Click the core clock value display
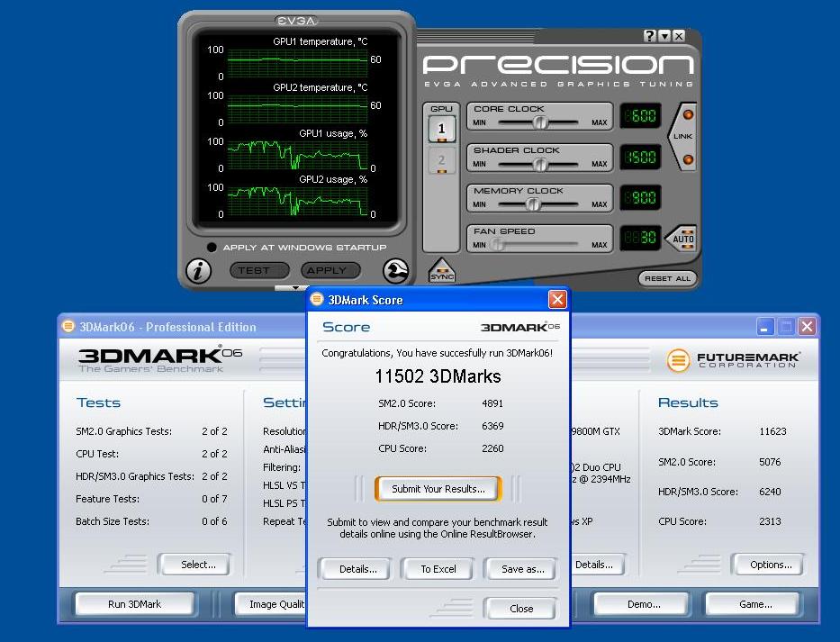Screen dimensions: 840x642 [x=641, y=116]
